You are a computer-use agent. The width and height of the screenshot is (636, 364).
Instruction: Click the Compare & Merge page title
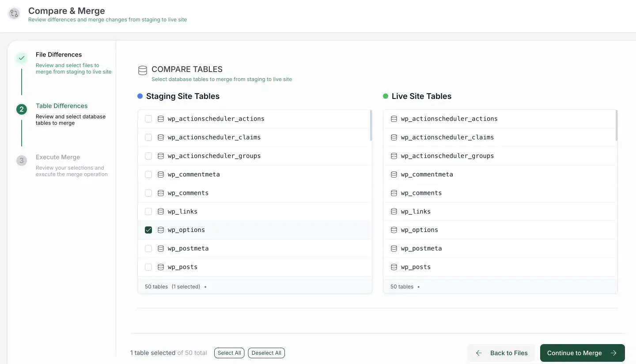pyautogui.click(x=67, y=11)
